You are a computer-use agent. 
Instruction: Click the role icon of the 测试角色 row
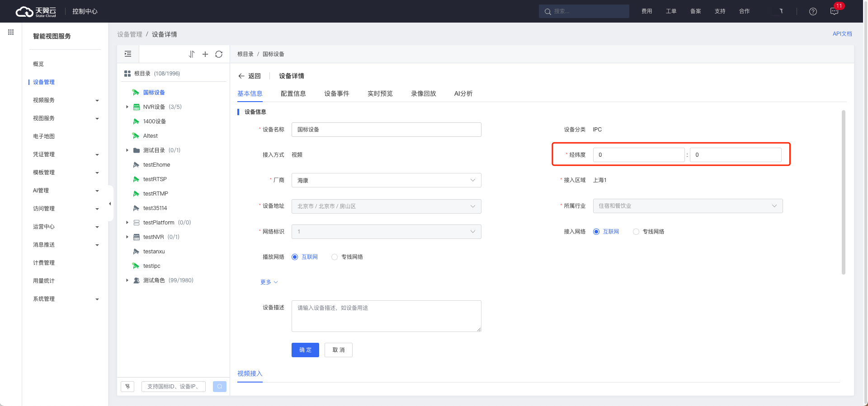[137, 280]
